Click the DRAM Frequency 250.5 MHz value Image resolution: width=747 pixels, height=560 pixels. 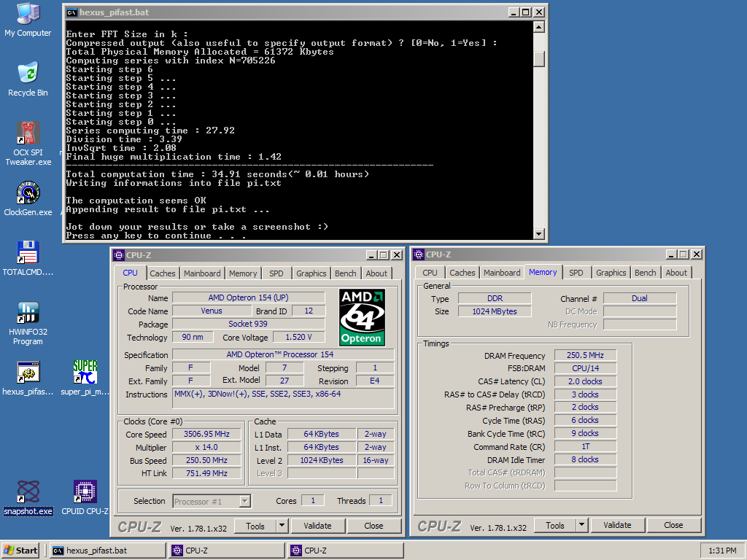[x=586, y=355]
